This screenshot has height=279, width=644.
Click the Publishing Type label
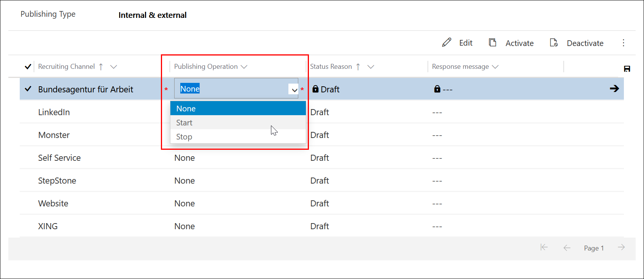[48, 14]
